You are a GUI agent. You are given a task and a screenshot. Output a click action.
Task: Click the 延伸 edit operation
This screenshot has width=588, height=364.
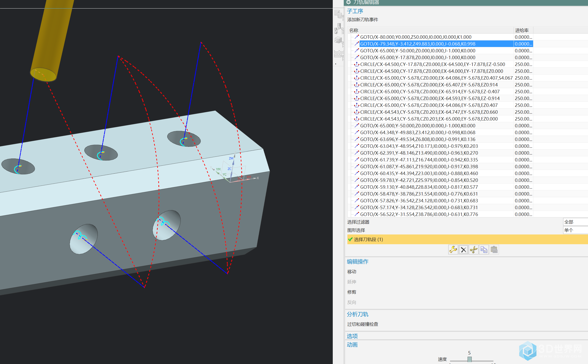point(352,282)
